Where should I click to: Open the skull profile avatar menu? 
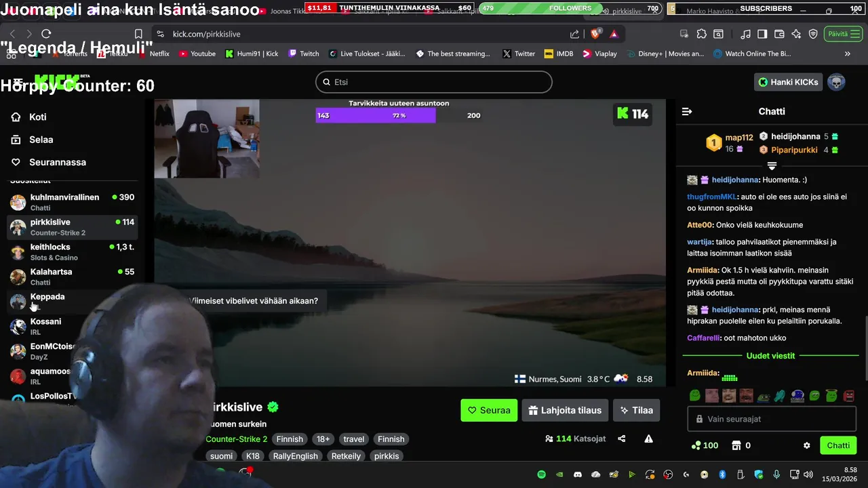836,82
